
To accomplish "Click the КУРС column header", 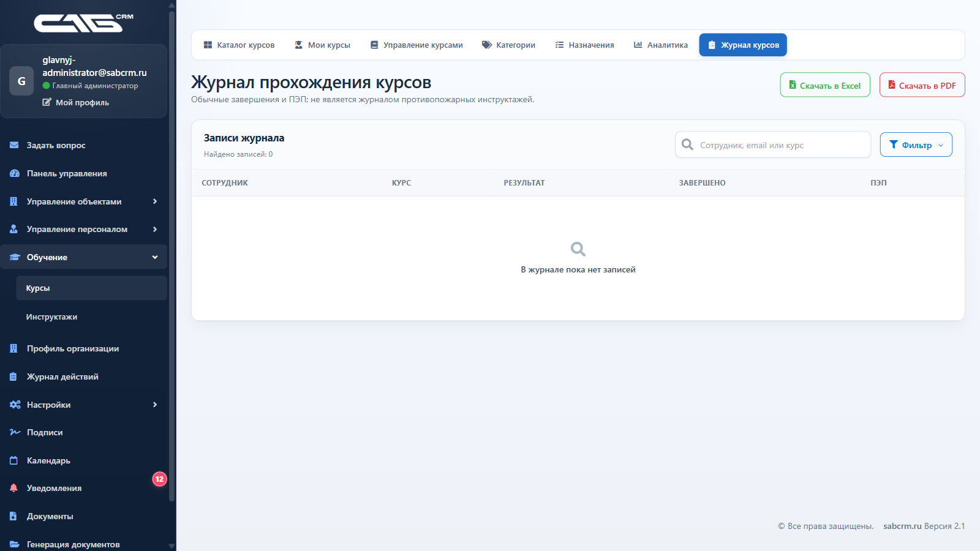I will (401, 183).
